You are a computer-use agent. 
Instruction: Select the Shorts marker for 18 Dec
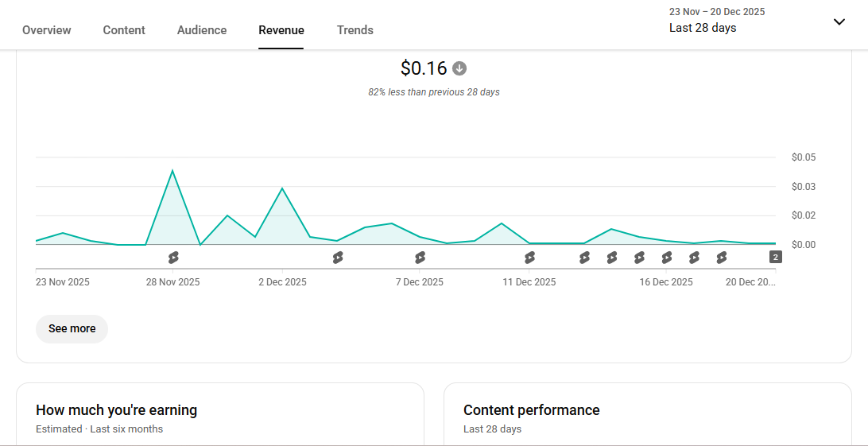[x=722, y=258]
